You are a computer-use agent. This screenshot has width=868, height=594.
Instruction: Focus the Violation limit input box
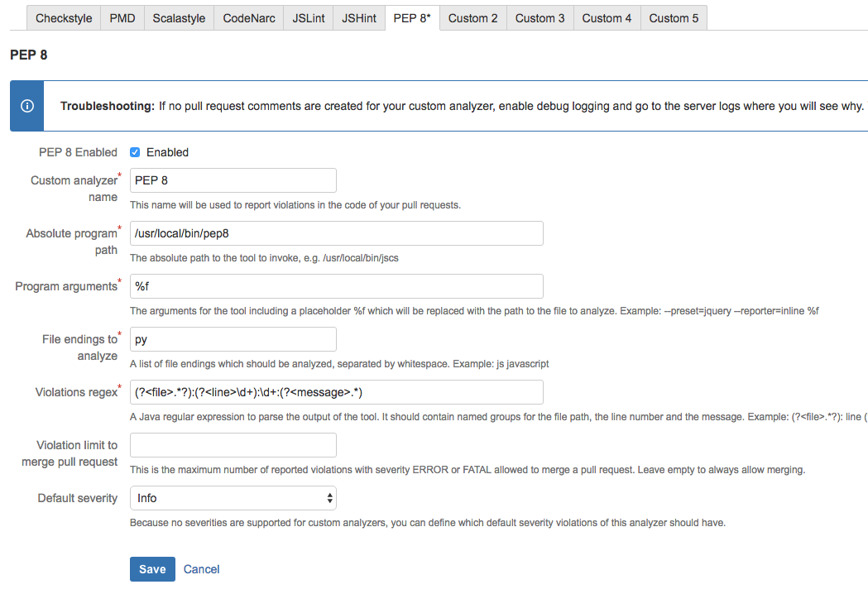[233, 445]
